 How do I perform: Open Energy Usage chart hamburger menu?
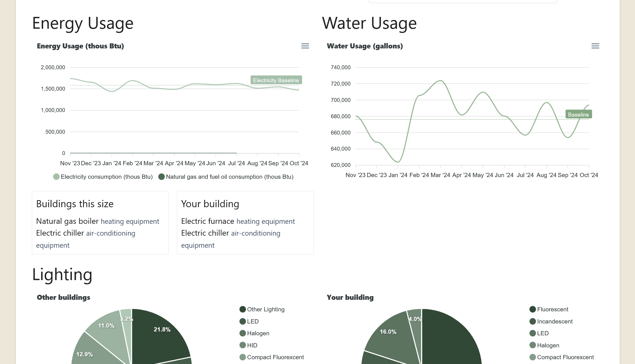tap(305, 46)
